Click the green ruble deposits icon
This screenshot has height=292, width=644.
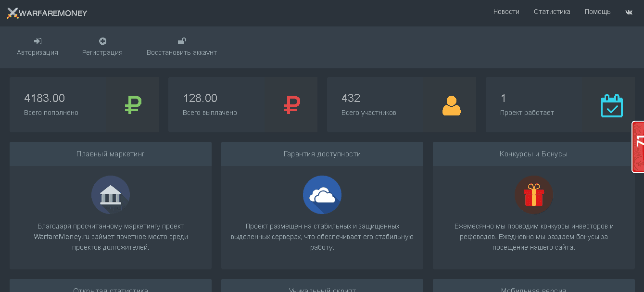[x=133, y=105]
